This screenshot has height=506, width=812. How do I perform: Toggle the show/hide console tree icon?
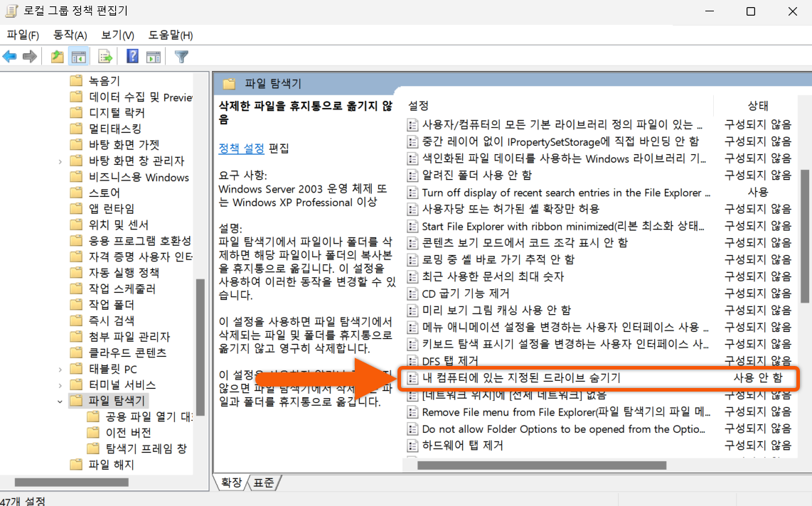(x=79, y=56)
